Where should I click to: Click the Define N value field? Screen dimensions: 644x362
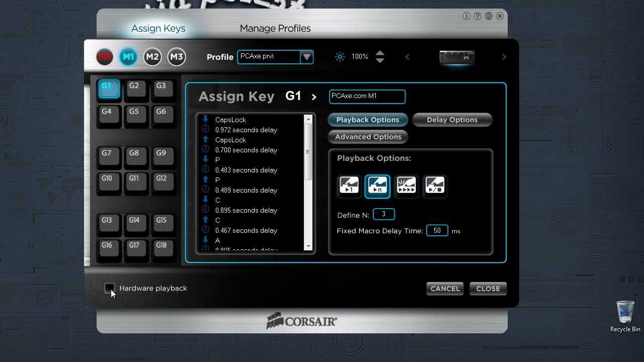(384, 215)
